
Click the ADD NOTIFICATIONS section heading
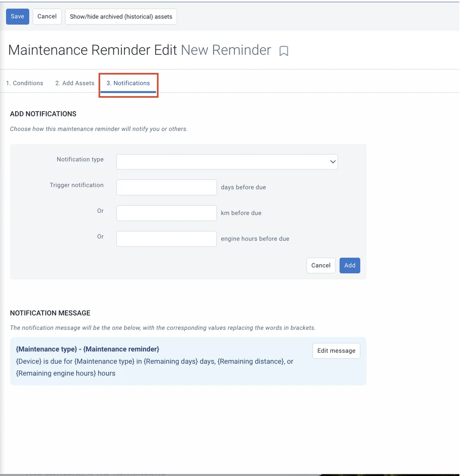pyautogui.click(x=43, y=114)
